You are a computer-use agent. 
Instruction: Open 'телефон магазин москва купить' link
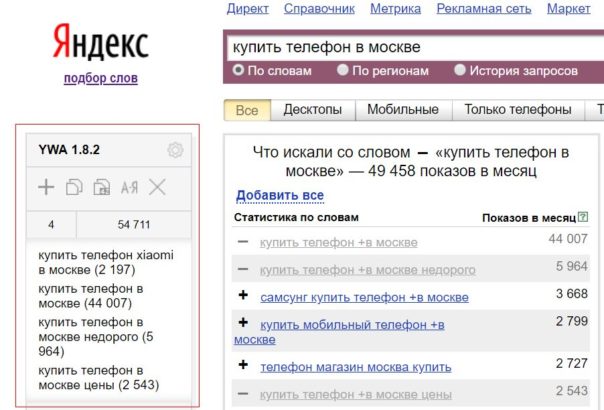356,367
